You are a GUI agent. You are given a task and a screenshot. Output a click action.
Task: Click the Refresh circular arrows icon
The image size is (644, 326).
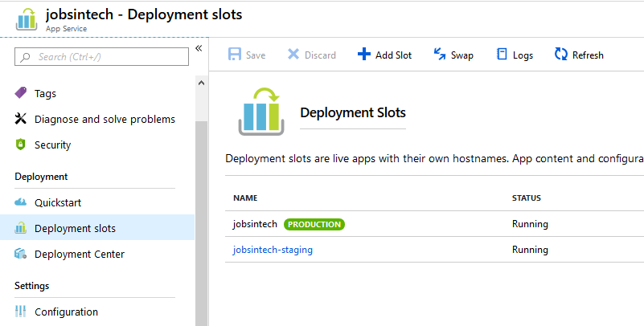pos(561,54)
